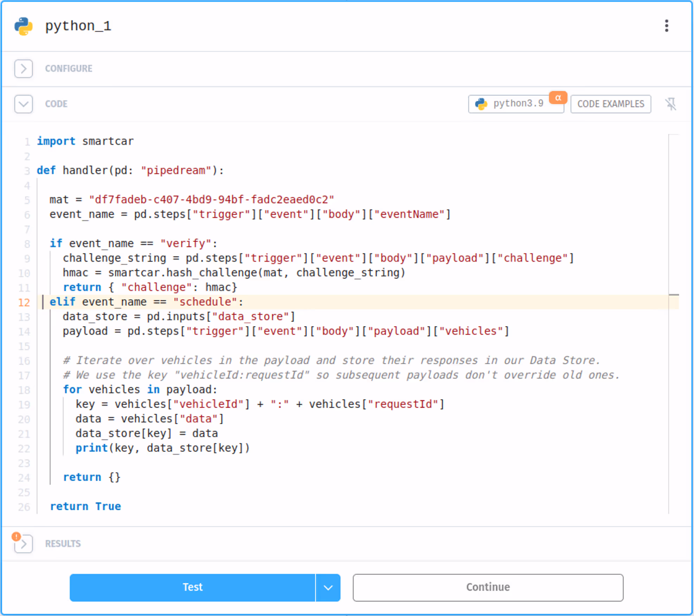Open the python3.9 runtime selector
The image size is (694, 616).
click(516, 104)
